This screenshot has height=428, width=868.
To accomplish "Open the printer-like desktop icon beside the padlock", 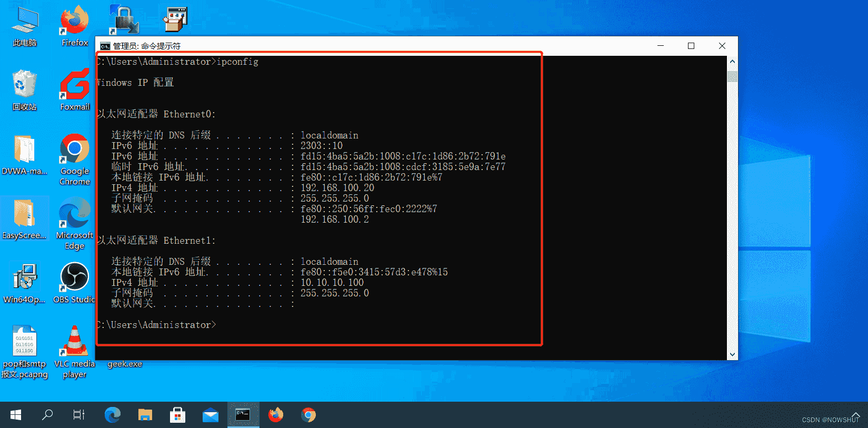I will (175, 19).
